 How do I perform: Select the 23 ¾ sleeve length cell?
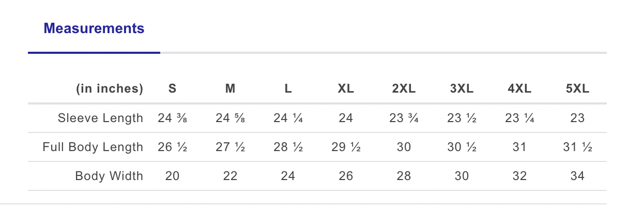404,118
